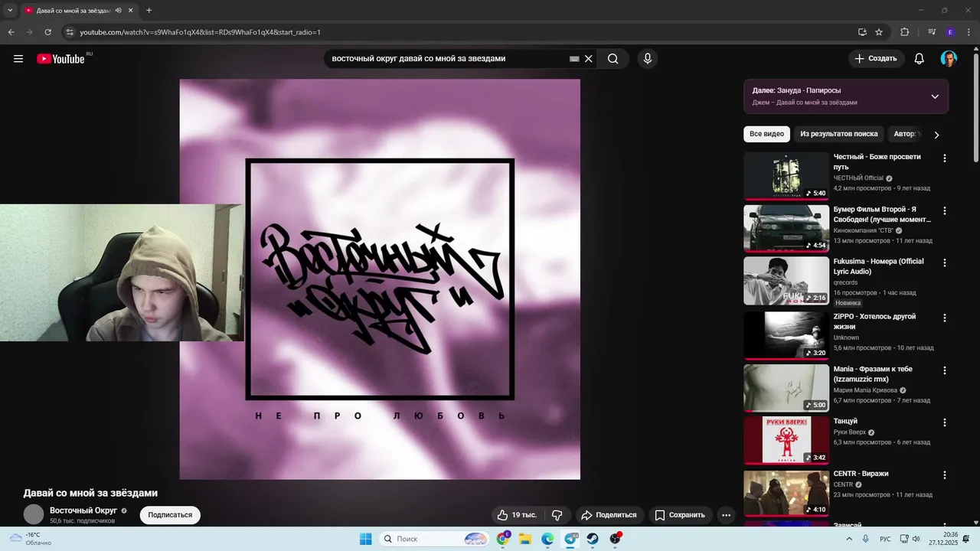Open options for Танцуй video
Viewport: 980px width, 551px height.
944,422
